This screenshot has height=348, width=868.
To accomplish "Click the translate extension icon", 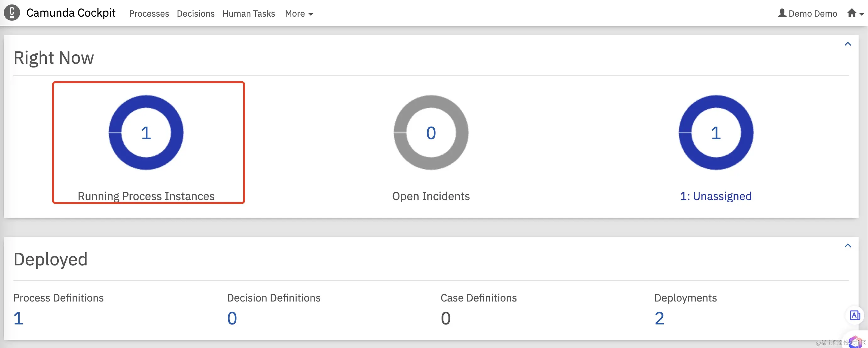I will (x=854, y=316).
